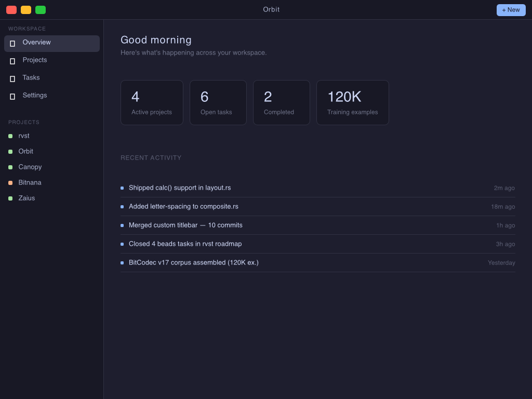The image size is (532, 399).
Task: Click the orange dot beside Bitnana
Action: tap(10, 183)
